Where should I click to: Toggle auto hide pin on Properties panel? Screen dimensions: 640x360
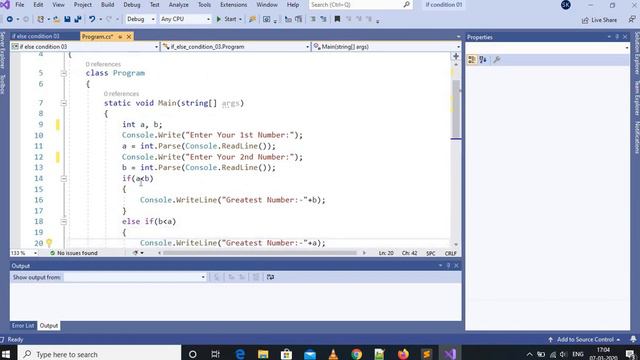617,37
